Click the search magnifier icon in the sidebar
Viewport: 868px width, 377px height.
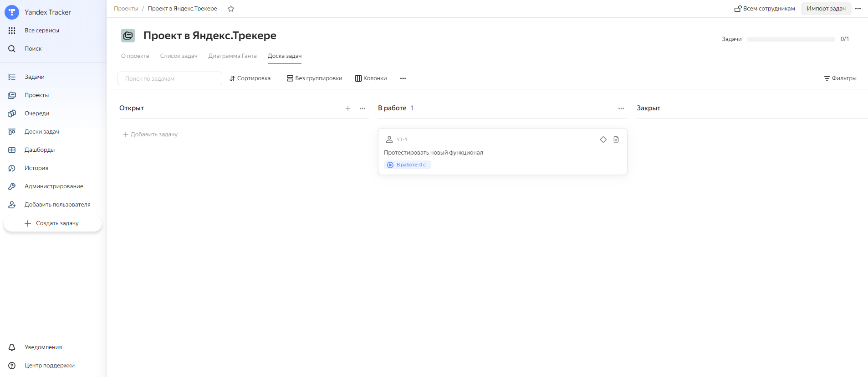12,49
